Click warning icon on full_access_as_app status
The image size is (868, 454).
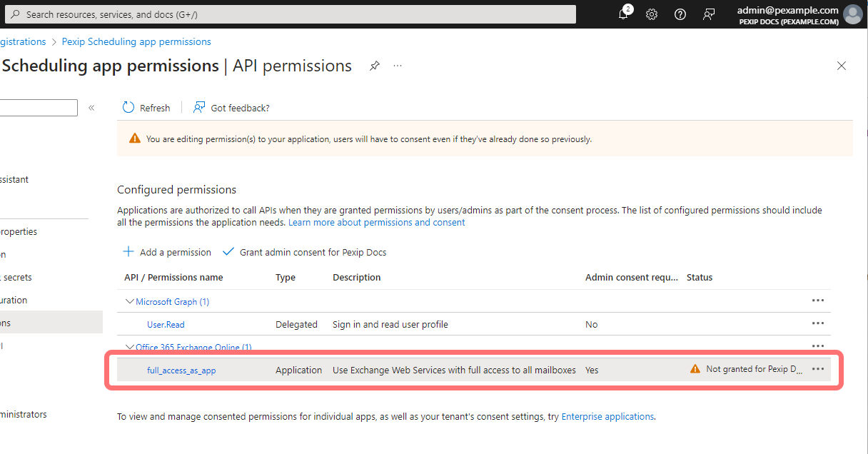(x=694, y=369)
